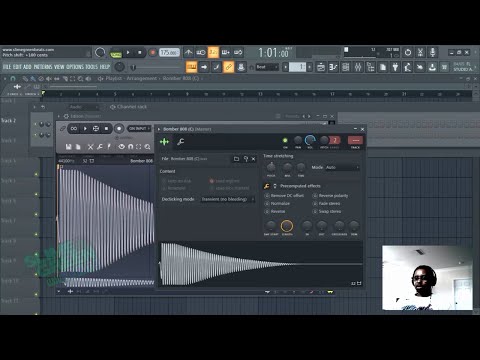This screenshot has width=480, height=360.
Task: Open sampler waveform tab icon
Action: click(x=164, y=142)
